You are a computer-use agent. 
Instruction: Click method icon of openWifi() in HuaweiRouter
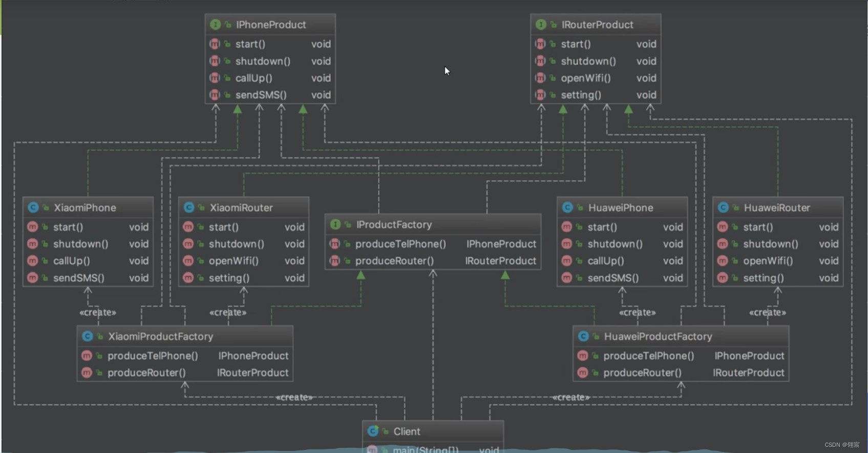click(723, 261)
